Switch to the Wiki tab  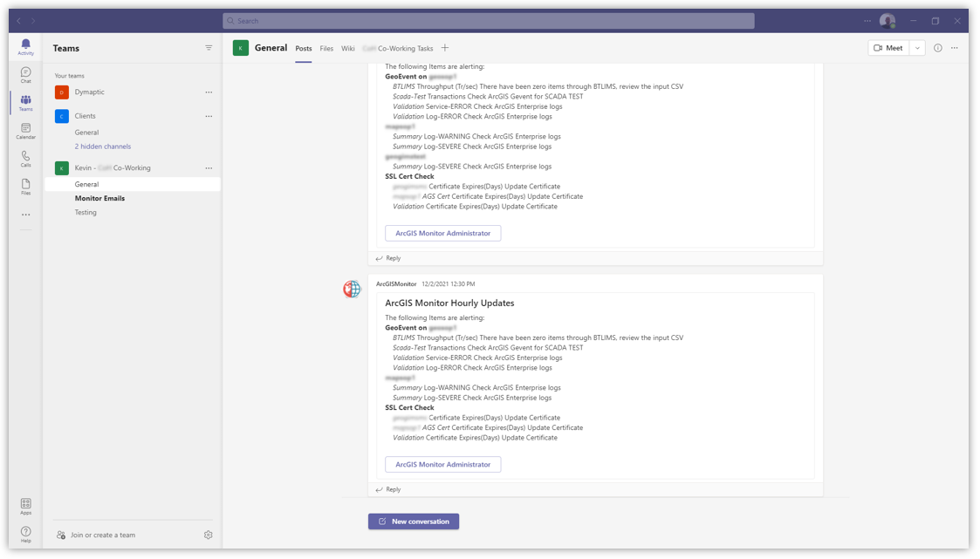point(348,49)
